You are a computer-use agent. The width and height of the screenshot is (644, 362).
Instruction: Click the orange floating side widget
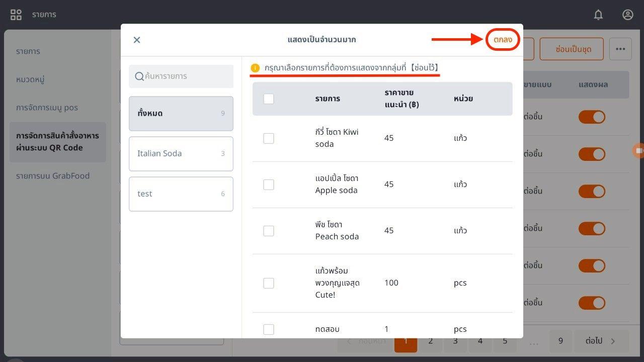coord(638,150)
